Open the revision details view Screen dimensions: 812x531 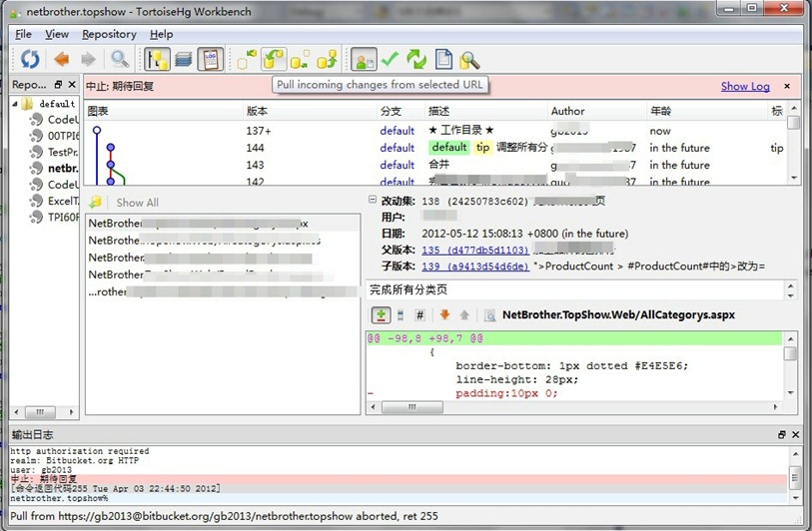(364, 60)
